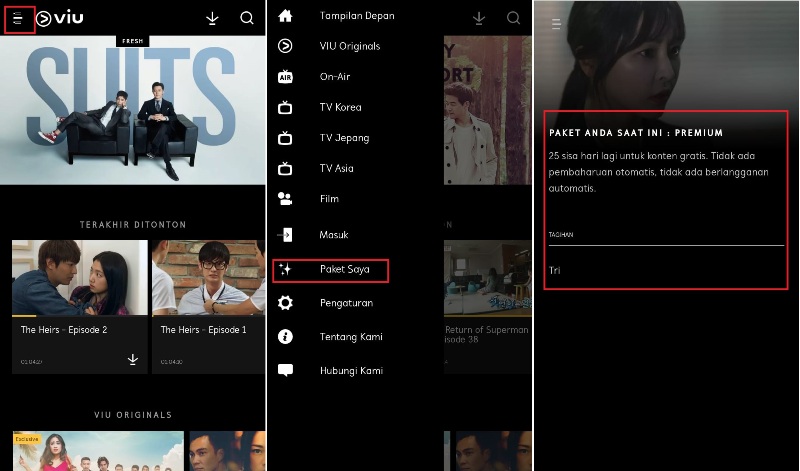Open the Suits featured banner
Image resolution: width=800 pixels, height=471 pixels.
[x=133, y=110]
